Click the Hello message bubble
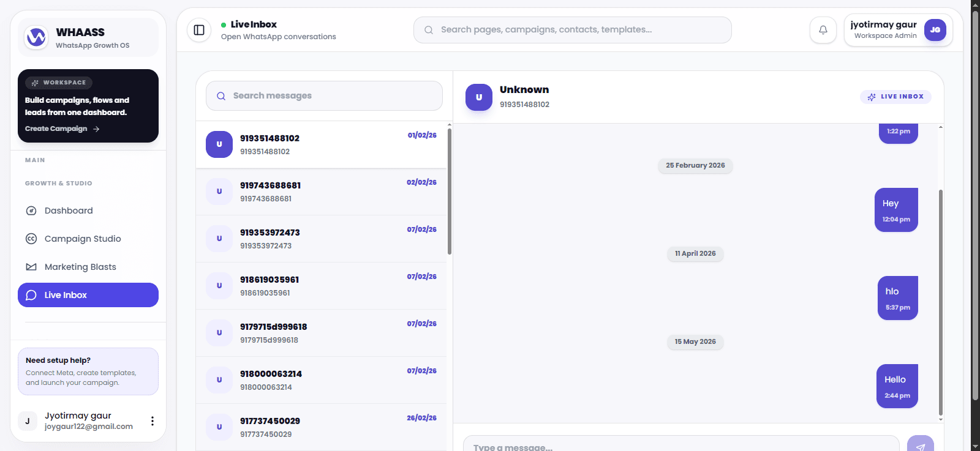The image size is (980, 451). tap(897, 386)
